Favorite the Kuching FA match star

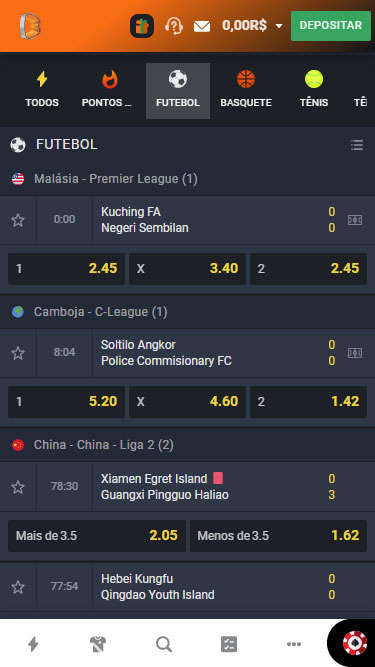click(18, 220)
